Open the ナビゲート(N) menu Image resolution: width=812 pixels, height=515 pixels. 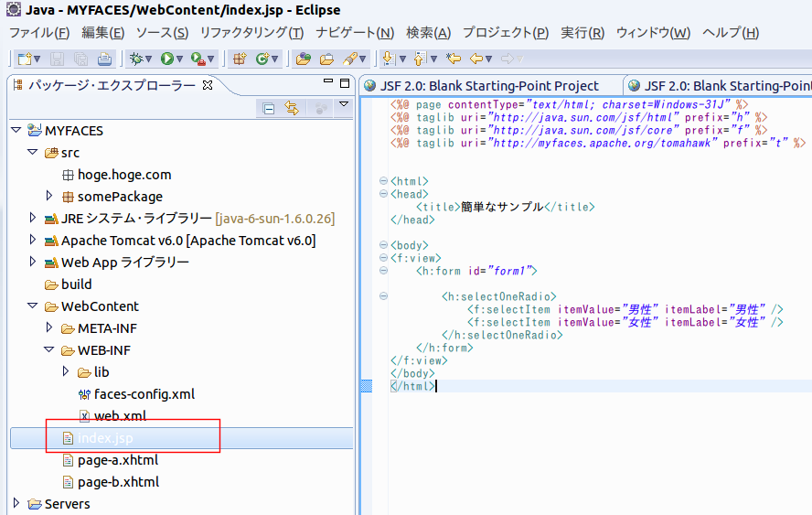tap(355, 33)
